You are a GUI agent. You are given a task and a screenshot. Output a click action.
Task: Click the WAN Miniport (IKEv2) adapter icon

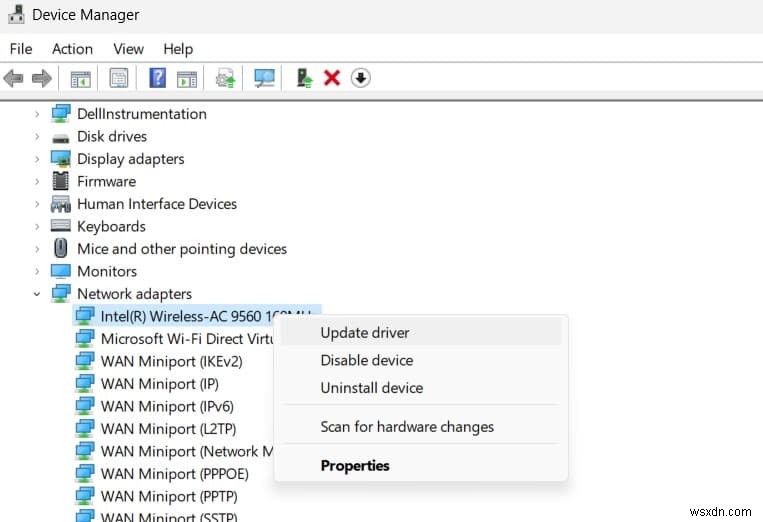point(85,361)
